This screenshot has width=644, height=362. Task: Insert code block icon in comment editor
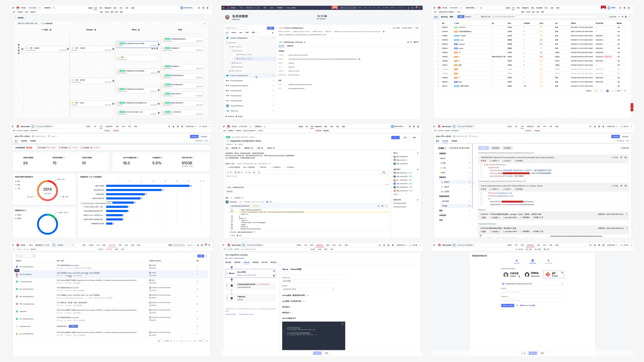click(246, 172)
